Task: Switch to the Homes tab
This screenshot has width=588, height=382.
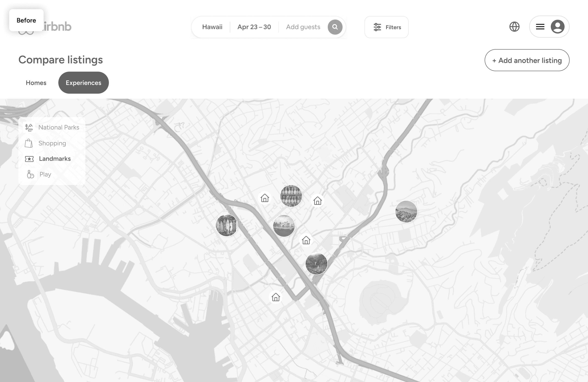Action: [36, 83]
